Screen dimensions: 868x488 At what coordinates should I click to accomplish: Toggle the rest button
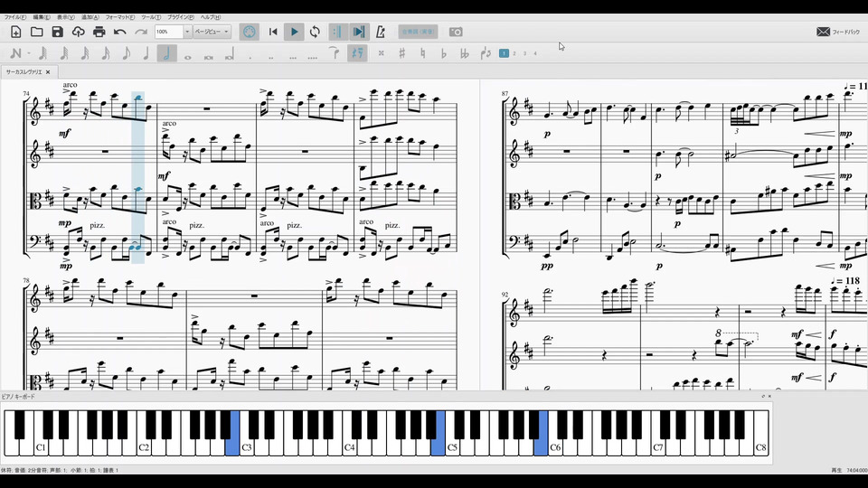pyautogui.click(x=357, y=53)
